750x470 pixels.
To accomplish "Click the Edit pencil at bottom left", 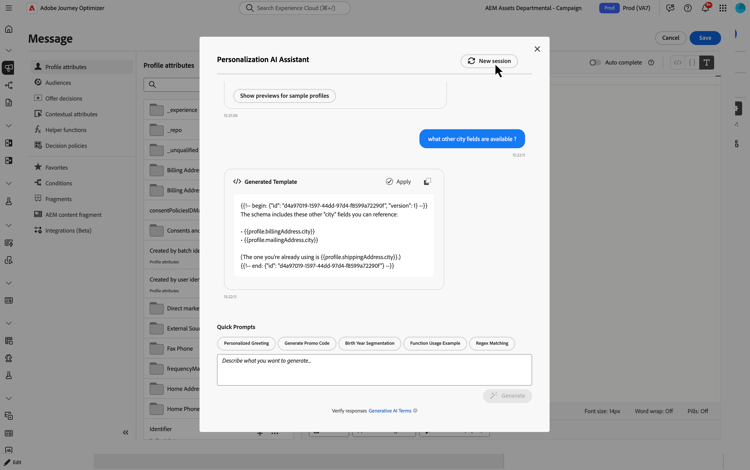I will [x=13, y=462].
